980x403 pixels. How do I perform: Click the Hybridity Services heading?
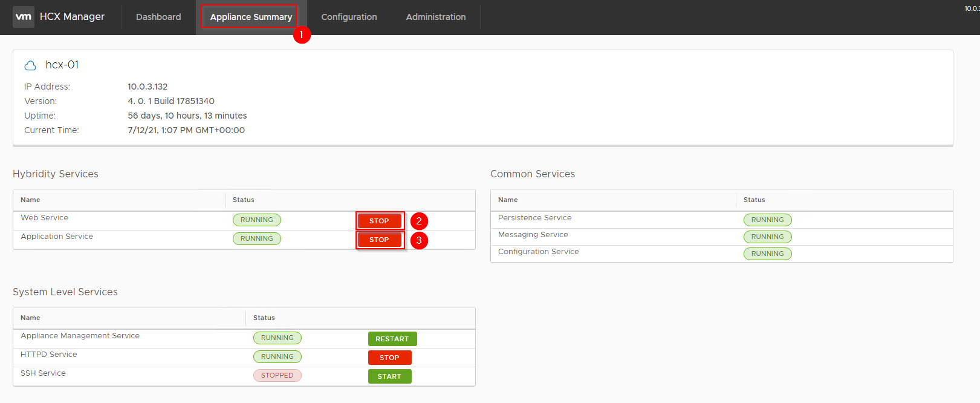coord(56,174)
